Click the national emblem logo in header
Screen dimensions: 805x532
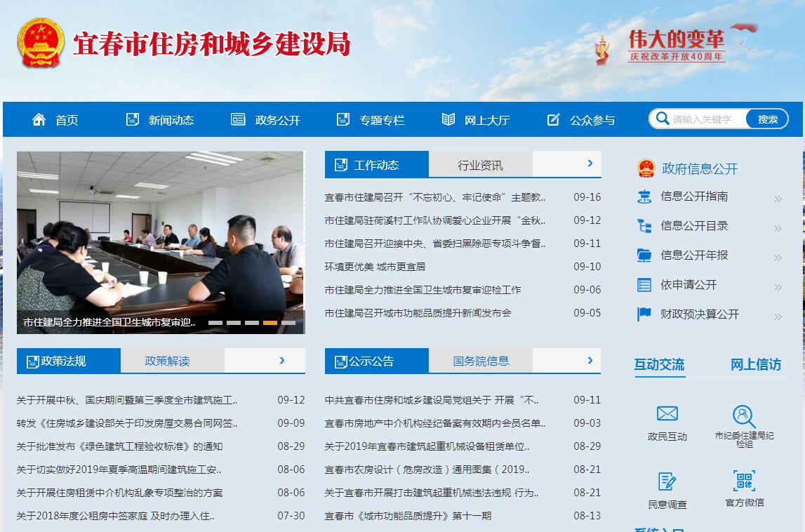click(41, 43)
